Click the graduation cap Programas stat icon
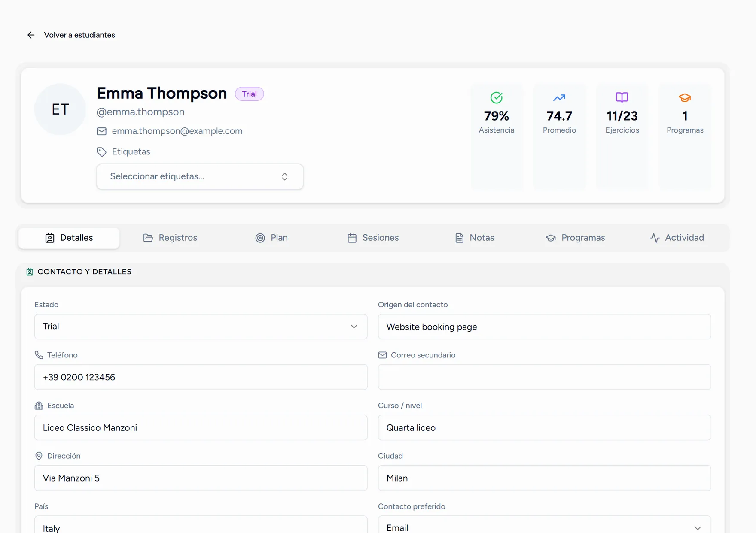756x533 pixels. coord(685,98)
